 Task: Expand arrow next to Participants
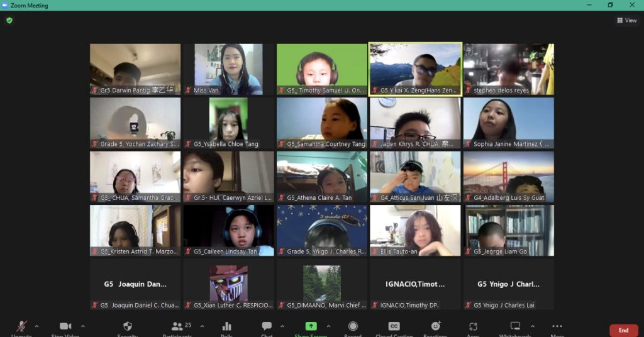coord(202,326)
